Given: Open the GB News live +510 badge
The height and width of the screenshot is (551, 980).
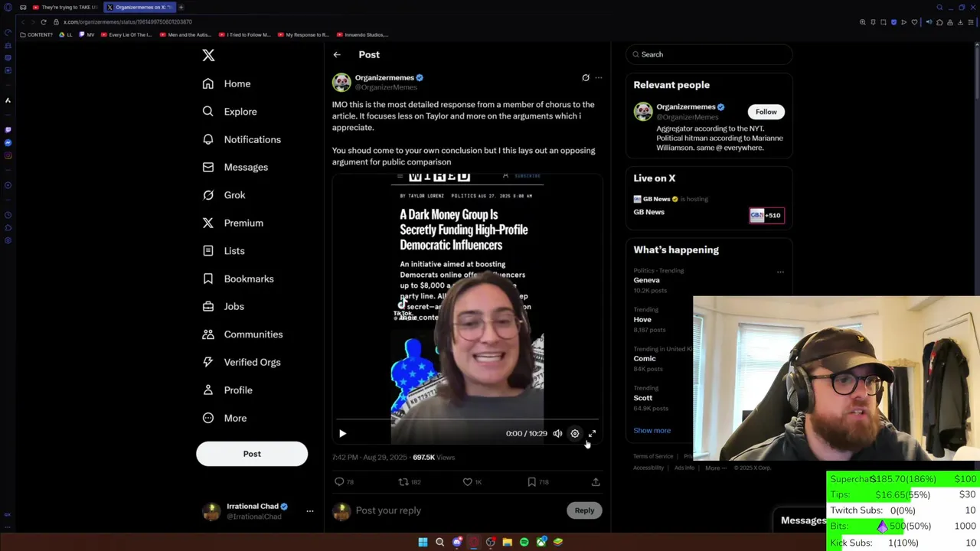Looking at the screenshot, I should point(766,215).
